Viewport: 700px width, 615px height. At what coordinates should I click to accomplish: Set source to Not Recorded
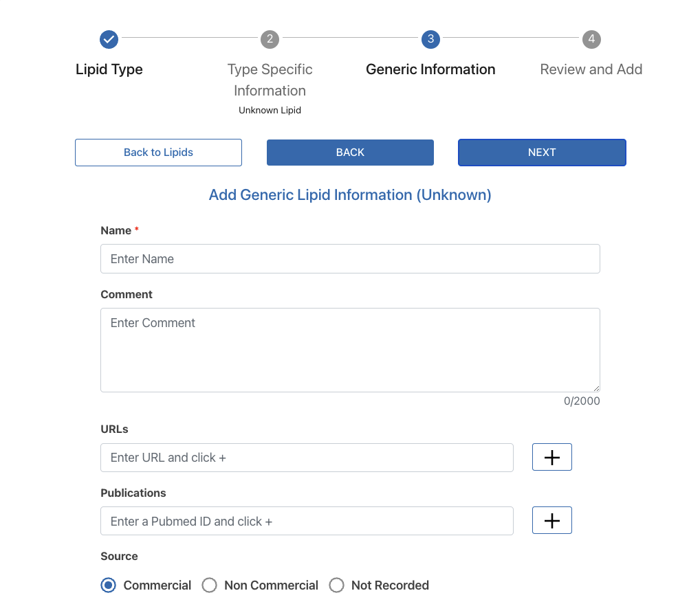tap(336, 585)
